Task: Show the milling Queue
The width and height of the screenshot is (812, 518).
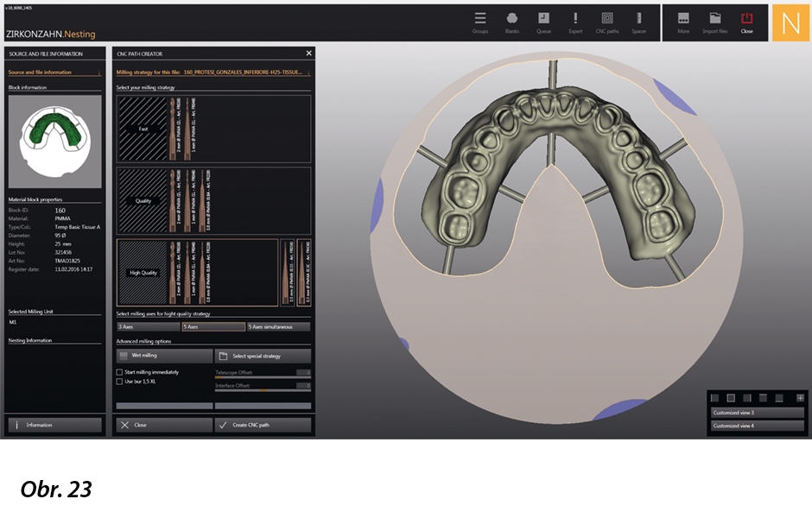Action: (x=543, y=22)
